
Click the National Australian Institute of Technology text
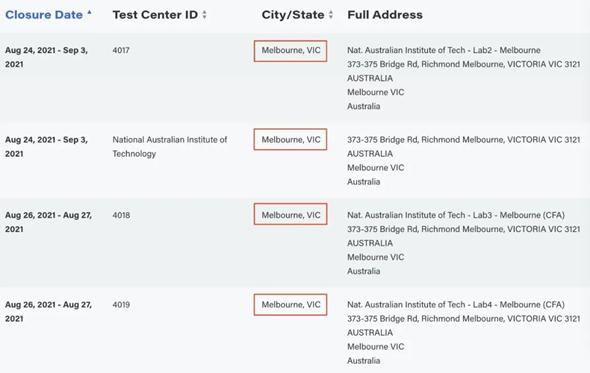tap(170, 147)
